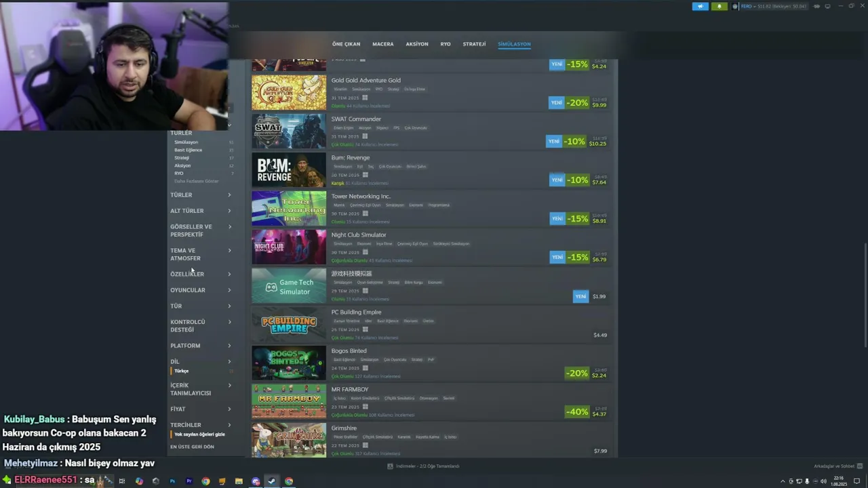868x488 pixels.
Task: Launch Premiere Pro from the taskbar
Action: pyautogui.click(x=189, y=481)
